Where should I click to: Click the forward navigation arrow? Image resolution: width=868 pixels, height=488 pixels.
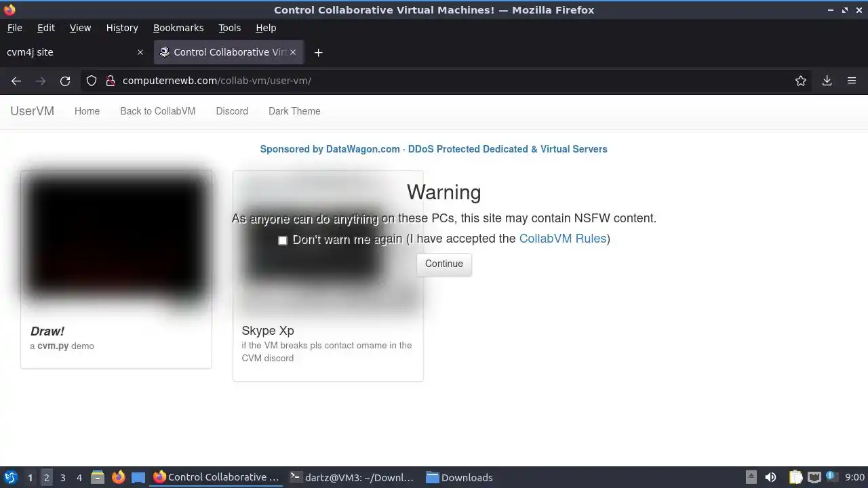(x=41, y=81)
